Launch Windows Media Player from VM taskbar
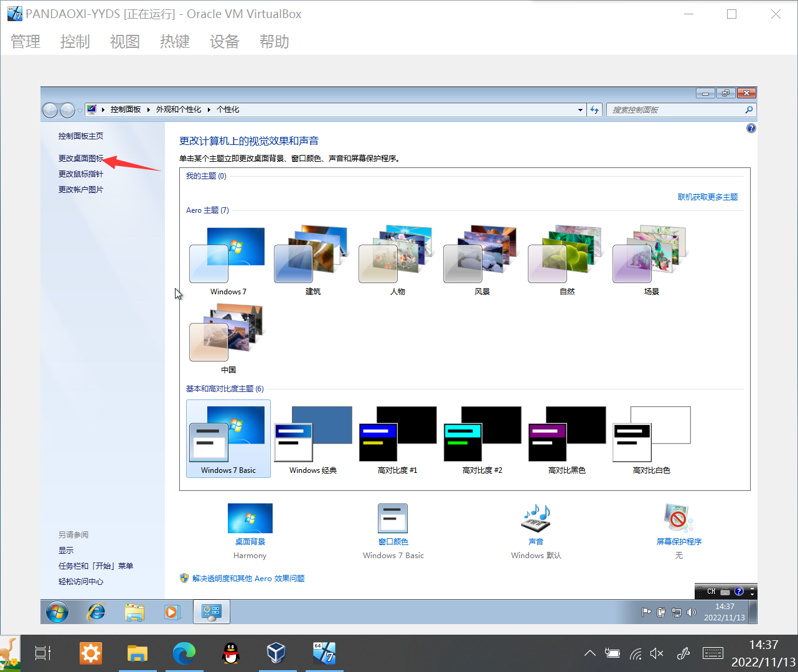Viewport: 798px width, 672px height. click(172, 612)
